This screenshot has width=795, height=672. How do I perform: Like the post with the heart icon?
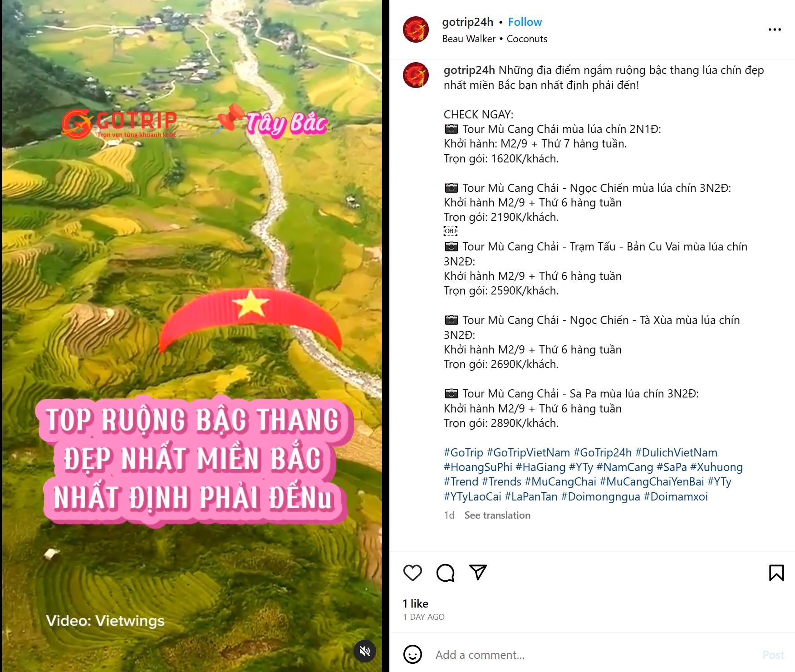[x=412, y=573]
